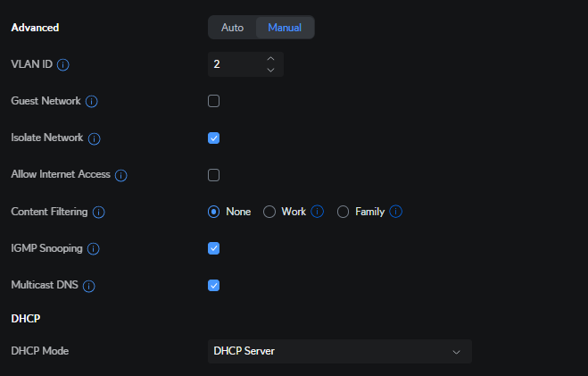The width and height of the screenshot is (588, 376).
Task: Turn off the Multicast DNS checkbox
Action: (x=214, y=285)
